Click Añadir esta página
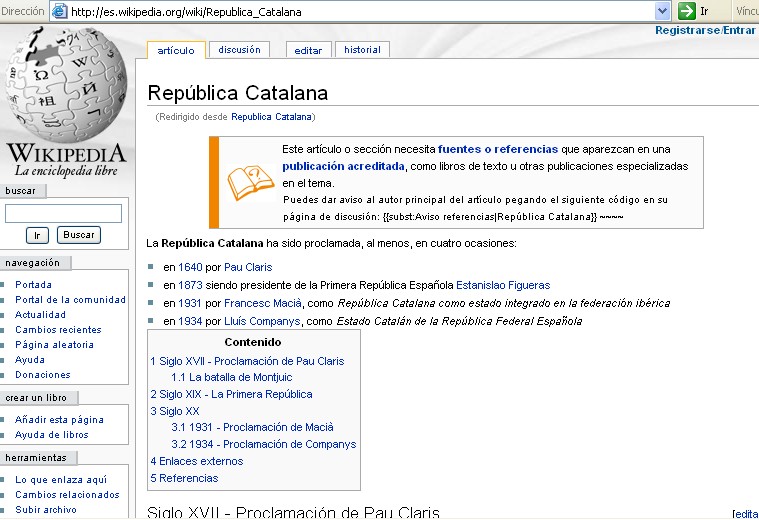759x520 pixels. [x=59, y=420]
